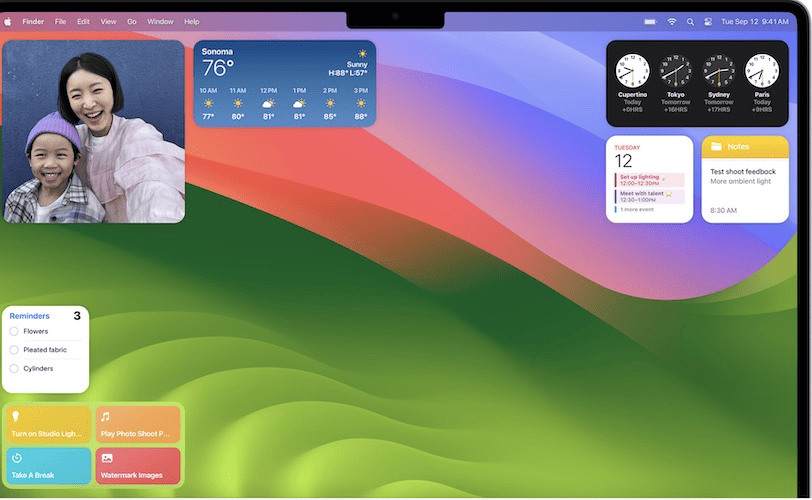Open the family photo widget

(93, 131)
